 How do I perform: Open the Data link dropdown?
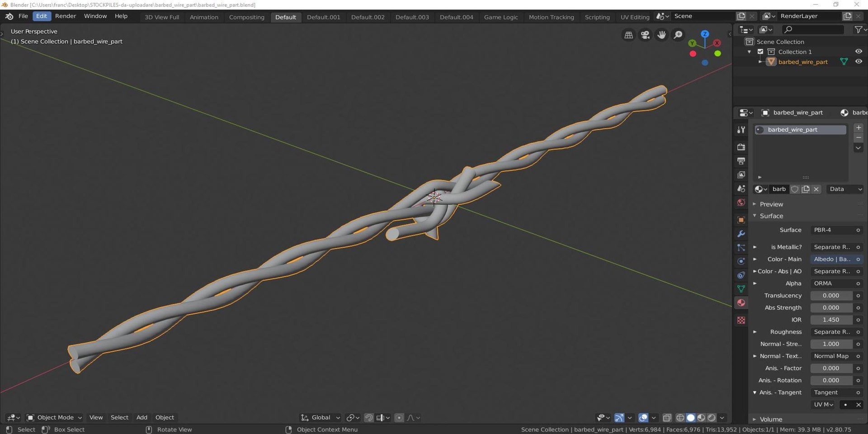coord(845,189)
